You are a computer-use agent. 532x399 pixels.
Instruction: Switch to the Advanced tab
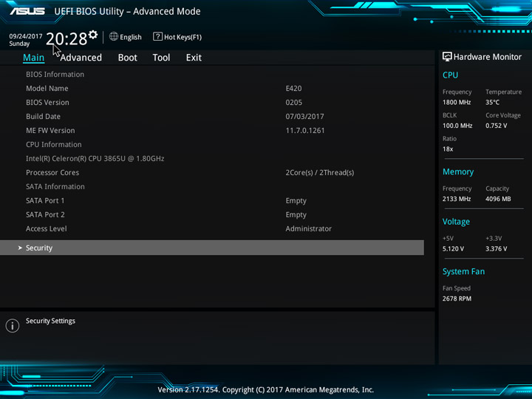click(x=81, y=58)
